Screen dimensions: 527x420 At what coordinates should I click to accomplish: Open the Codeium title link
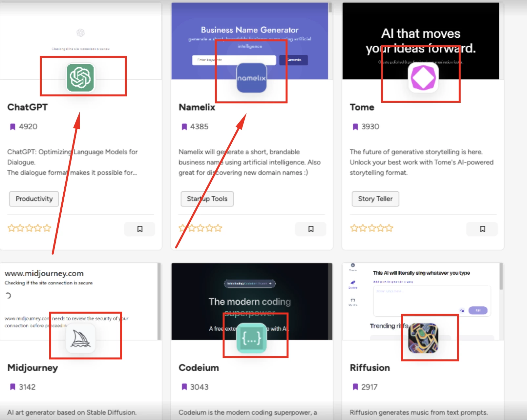tap(199, 368)
